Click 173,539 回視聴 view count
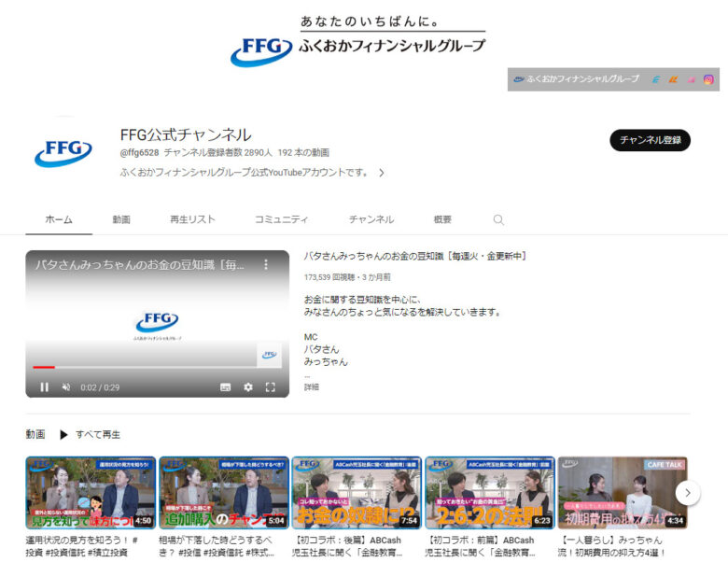 330,277
